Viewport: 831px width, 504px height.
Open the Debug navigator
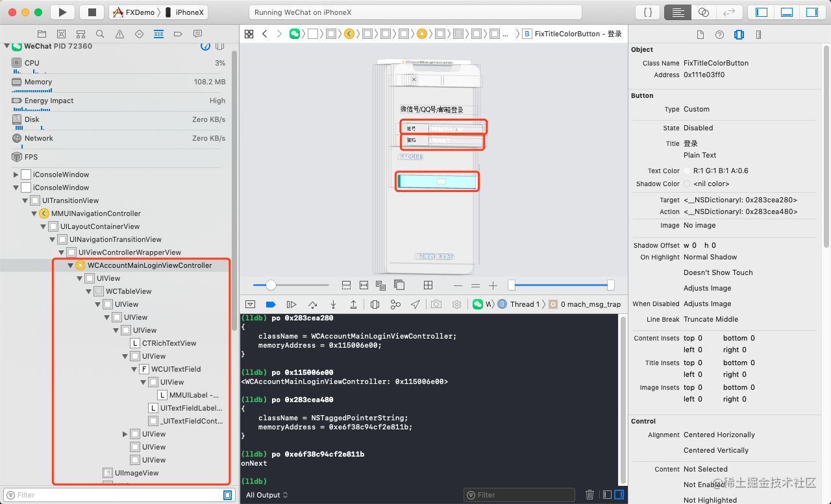158,34
